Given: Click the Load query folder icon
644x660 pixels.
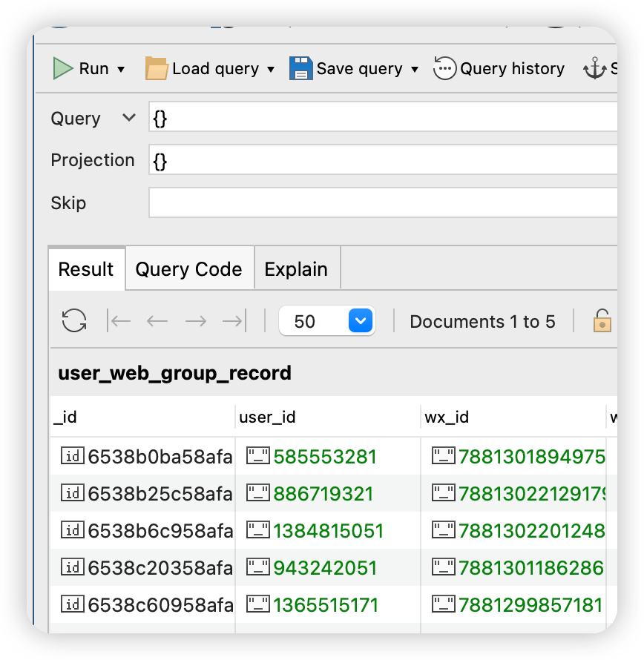Looking at the screenshot, I should click(157, 68).
